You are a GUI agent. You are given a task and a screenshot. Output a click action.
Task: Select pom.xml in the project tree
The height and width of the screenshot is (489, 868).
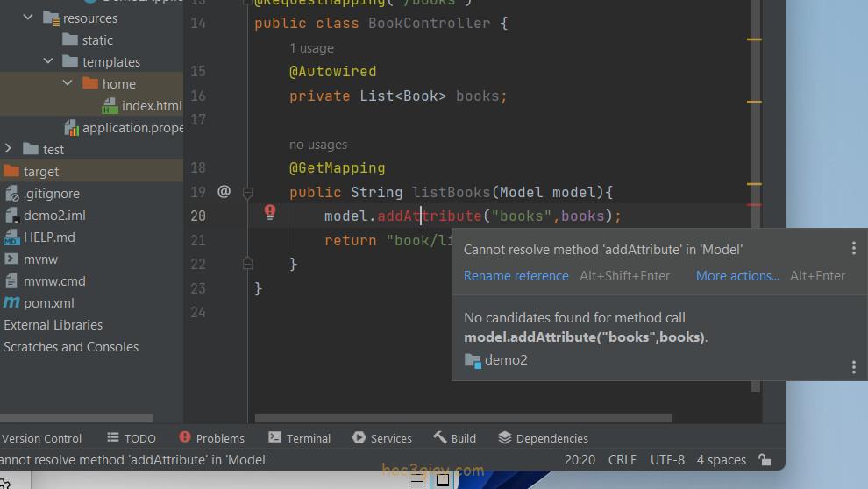coord(49,303)
